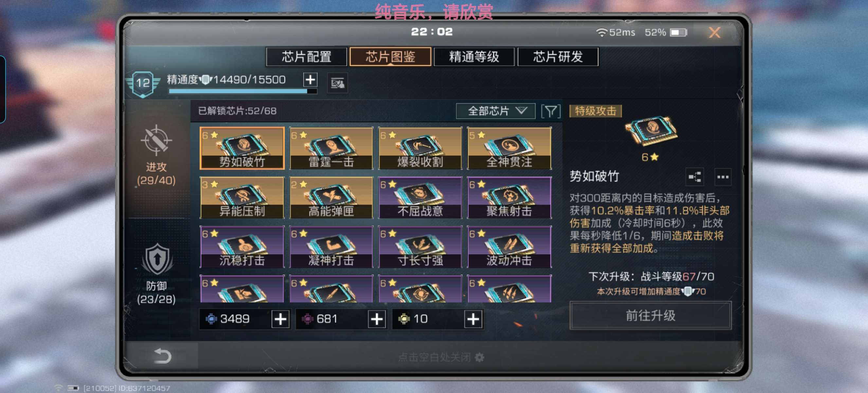Close the chip panel with X
Screen dimensions: 868x393
coord(714,32)
